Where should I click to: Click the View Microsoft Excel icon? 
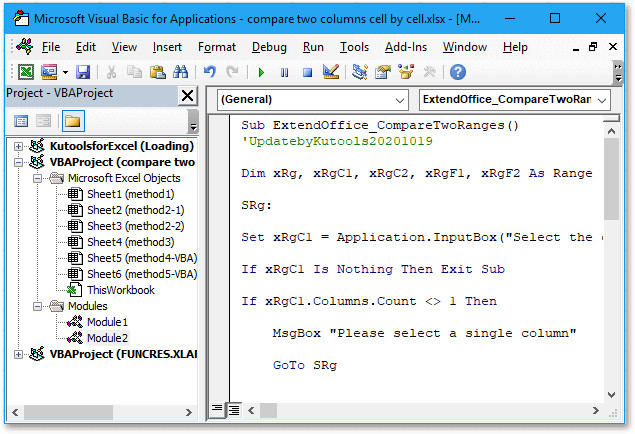click(26, 72)
